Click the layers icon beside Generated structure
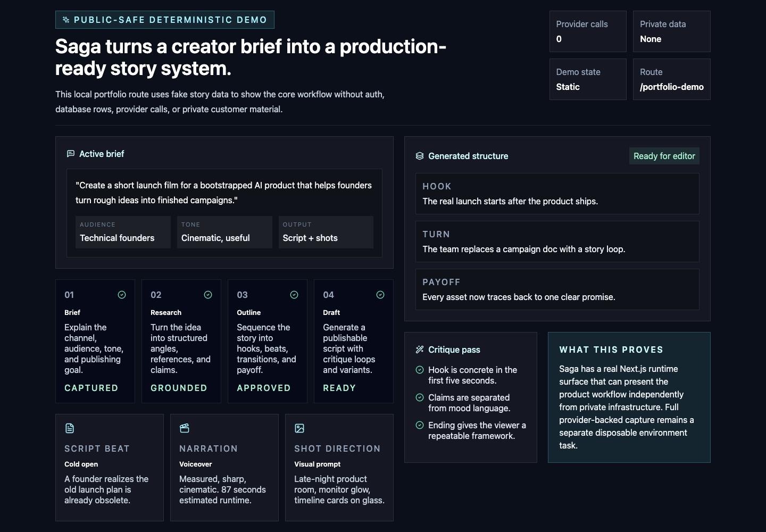 click(x=420, y=156)
